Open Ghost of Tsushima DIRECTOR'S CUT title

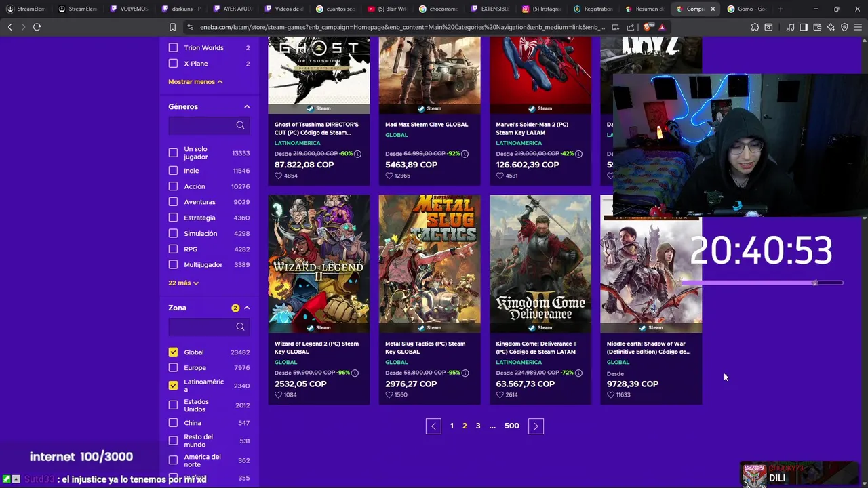(x=317, y=129)
